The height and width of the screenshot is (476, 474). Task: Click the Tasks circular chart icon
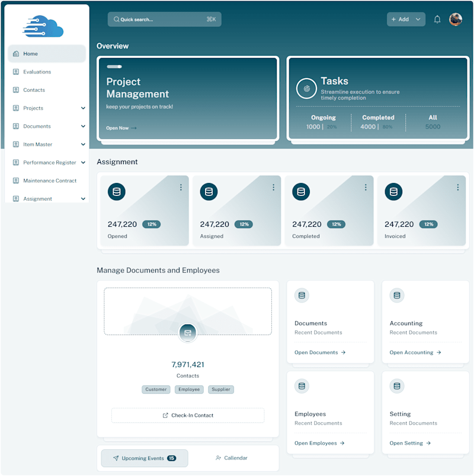306,88
